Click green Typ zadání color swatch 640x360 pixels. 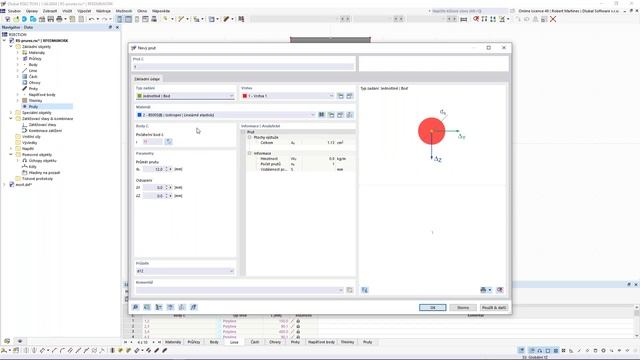point(140,96)
